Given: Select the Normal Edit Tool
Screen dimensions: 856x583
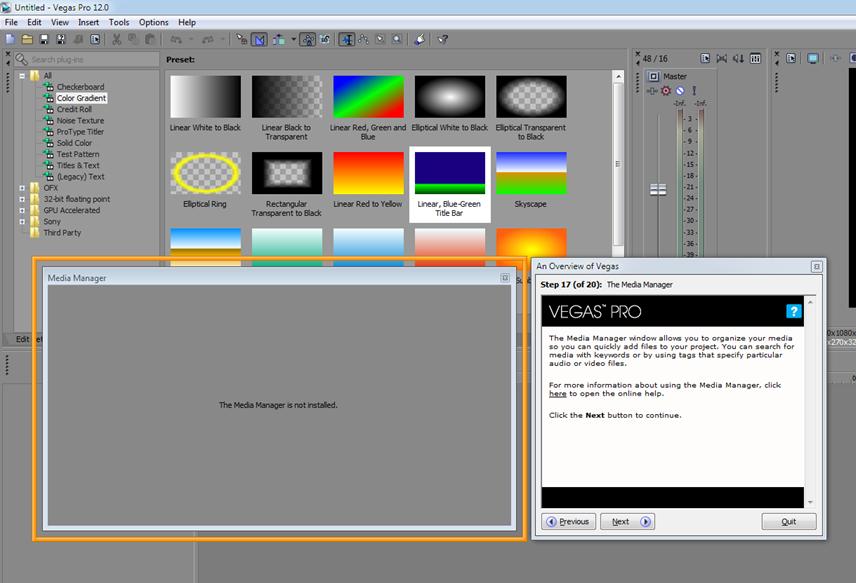Looking at the screenshot, I should click(347, 39).
